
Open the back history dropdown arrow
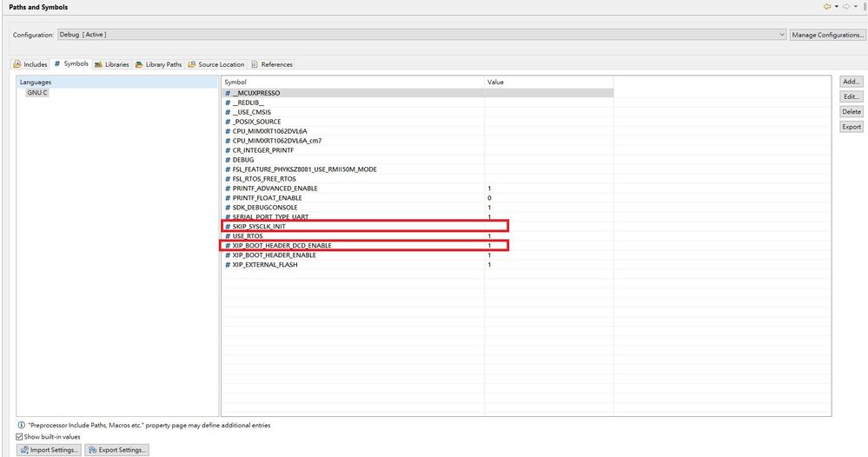(836, 7)
